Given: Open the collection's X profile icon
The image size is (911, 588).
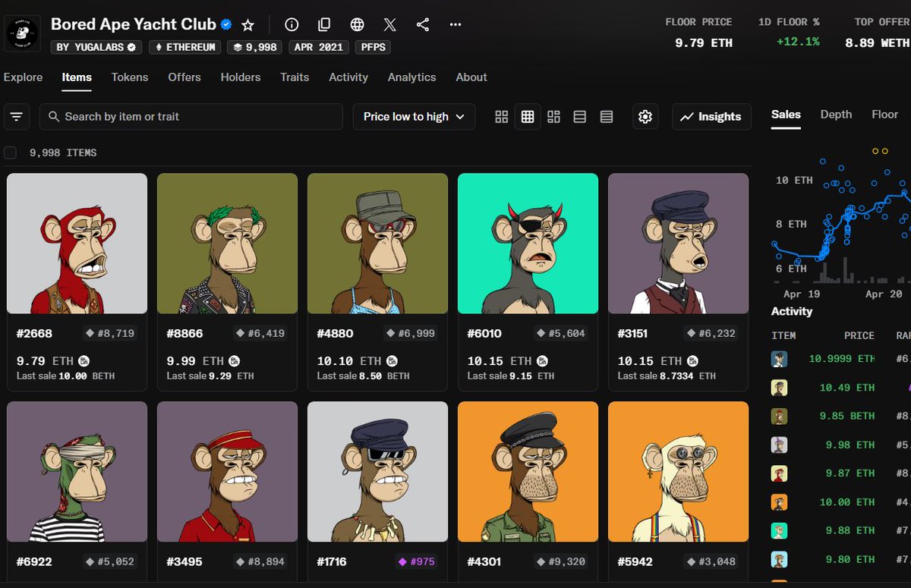Looking at the screenshot, I should coord(389,25).
